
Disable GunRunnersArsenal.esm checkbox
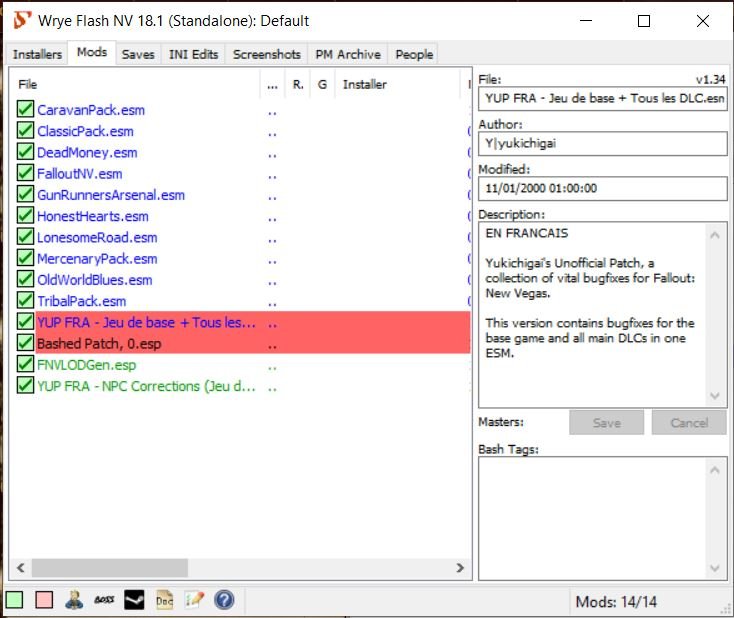[25, 194]
